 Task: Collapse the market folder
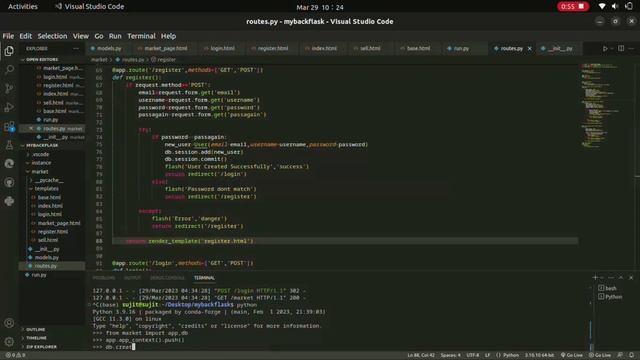point(40,171)
